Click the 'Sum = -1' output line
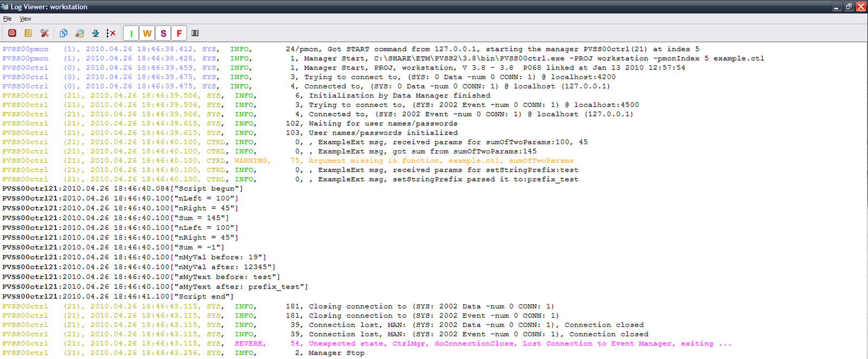 [113, 247]
